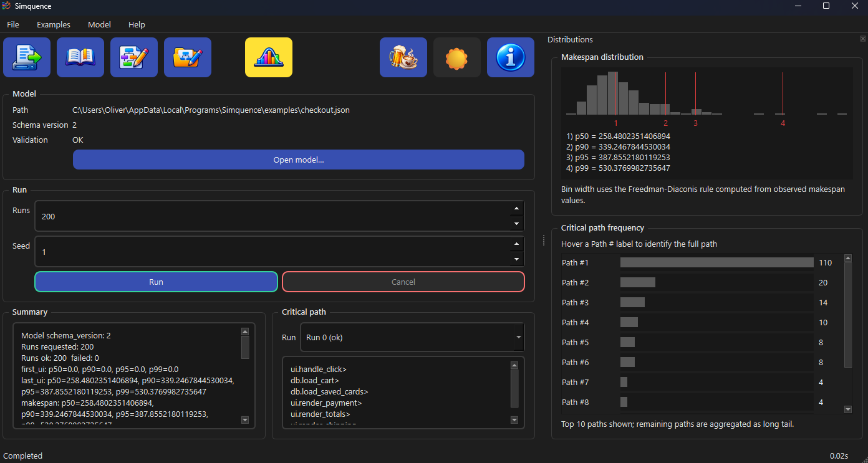Click inside the Seed input field
Image resolution: width=868 pixels, height=463 pixels.
272,252
